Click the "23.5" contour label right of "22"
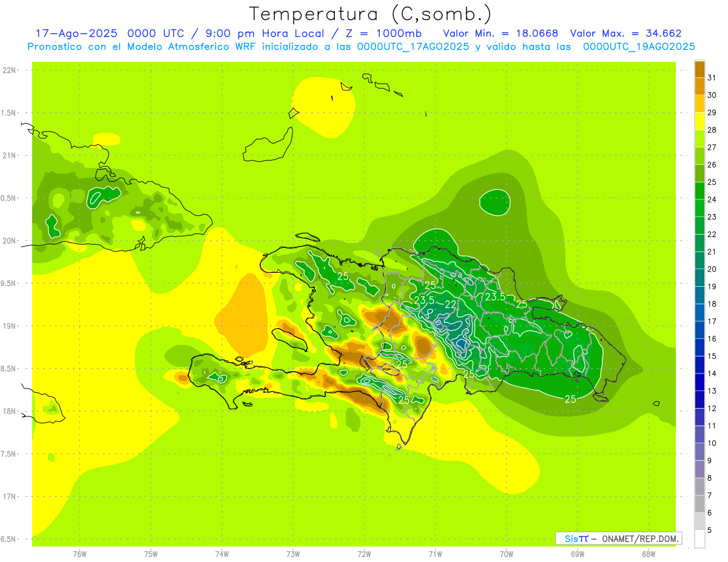The height and width of the screenshot is (562, 728). (x=495, y=296)
